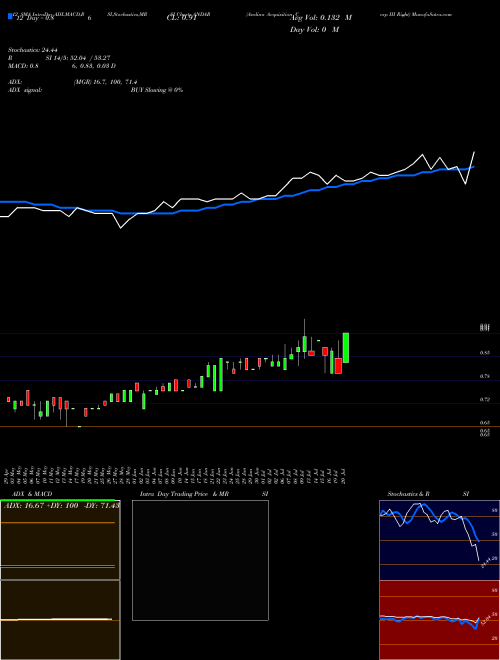Click the '24.44' label in the Stochastics chart

[x=486, y=562]
